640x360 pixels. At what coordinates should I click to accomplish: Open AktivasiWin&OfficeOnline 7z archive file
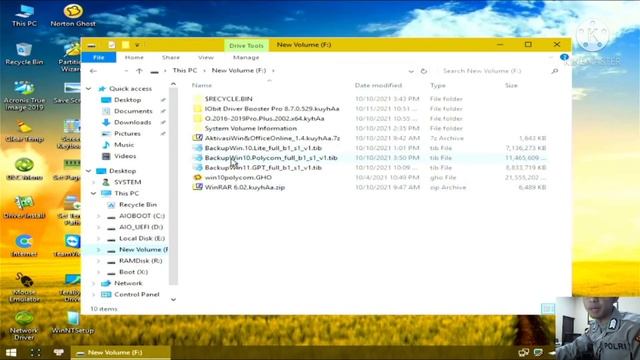(x=272, y=138)
